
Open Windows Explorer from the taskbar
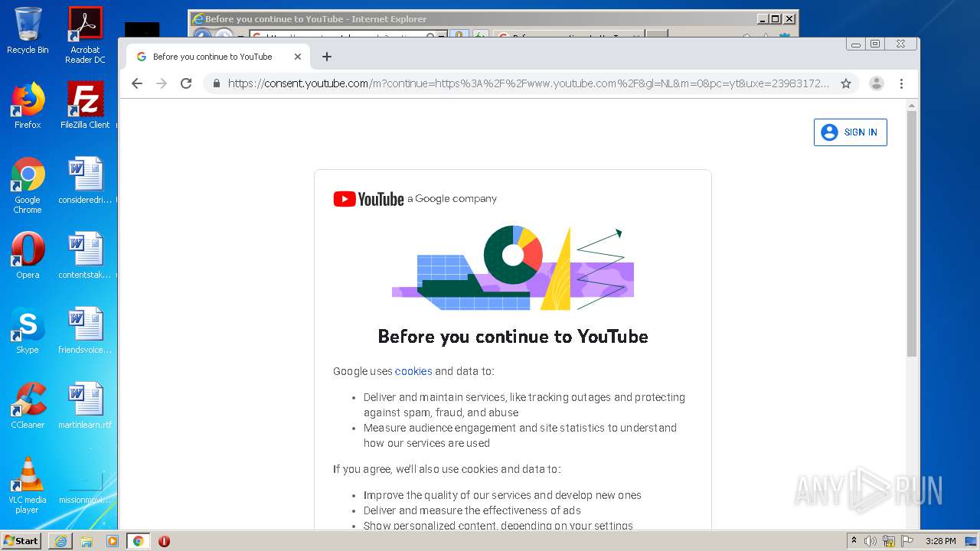coord(87,541)
